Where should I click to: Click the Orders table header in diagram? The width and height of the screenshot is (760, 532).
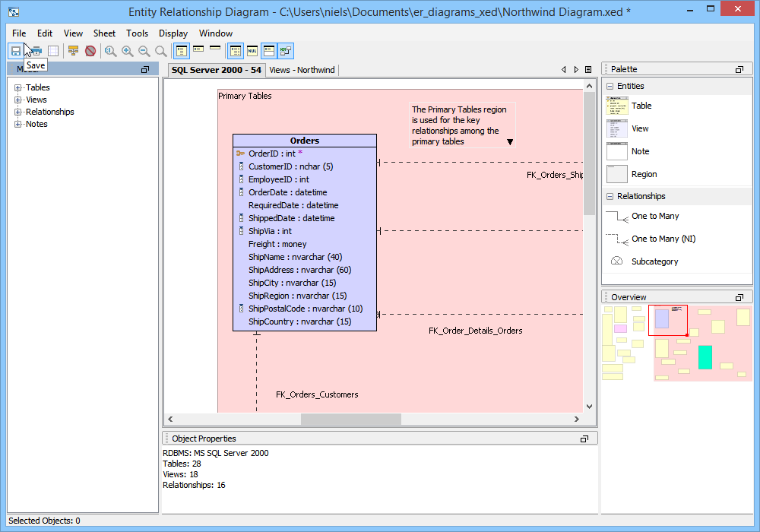point(304,141)
